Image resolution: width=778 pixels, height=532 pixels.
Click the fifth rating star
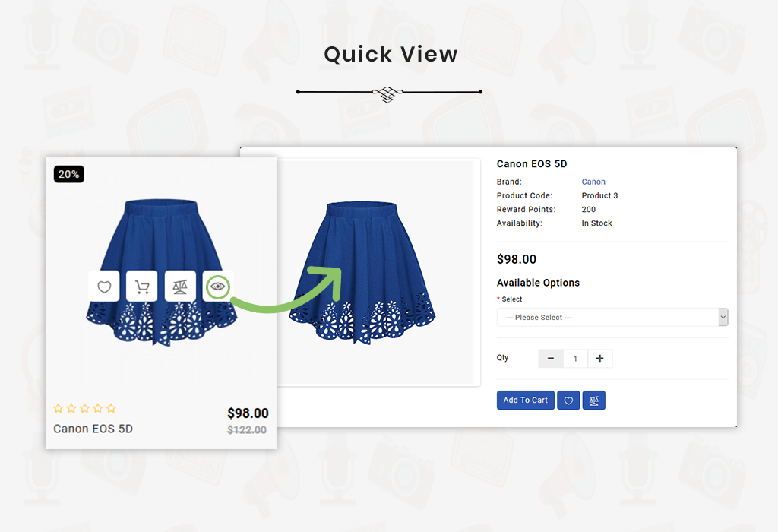tap(111, 408)
